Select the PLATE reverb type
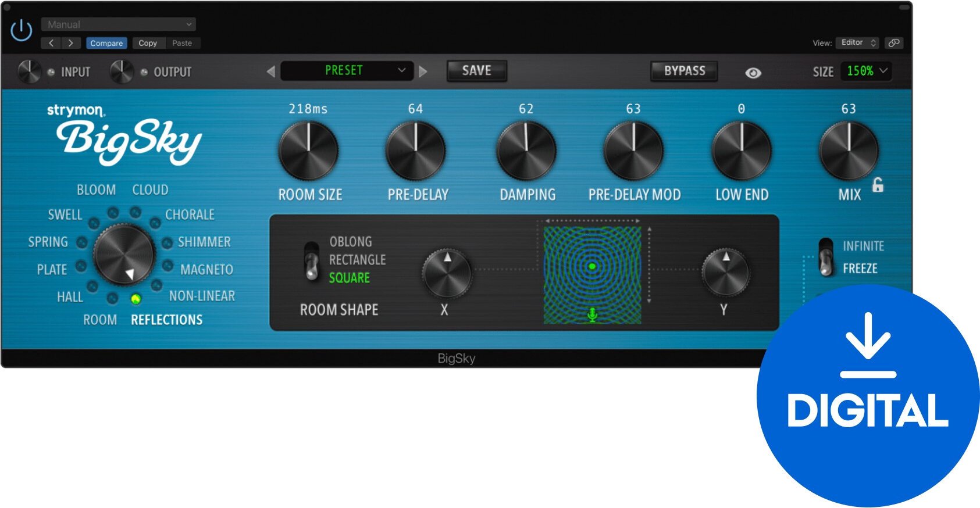The image size is (980, 508). point(52,270)
